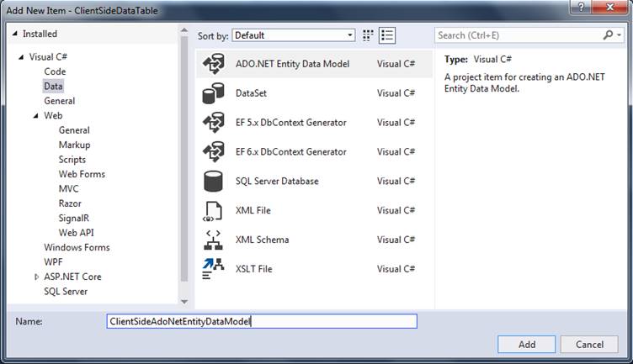Pick the EF 6.x DbContext Generator icon

213,152
